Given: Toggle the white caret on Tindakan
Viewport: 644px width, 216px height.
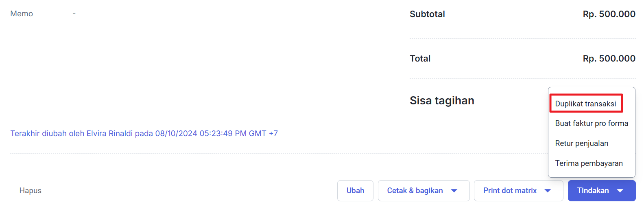Looking at the screenshot, I should coord(620,191).
